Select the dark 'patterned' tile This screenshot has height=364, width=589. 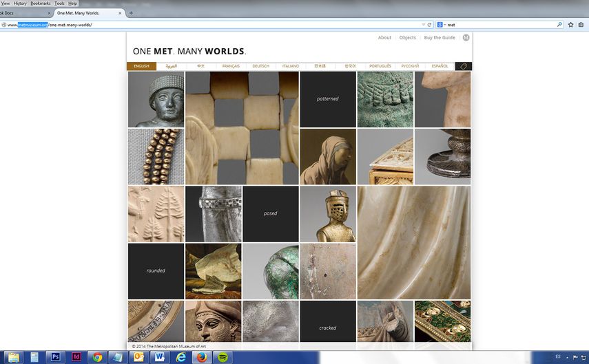[x=328, y=99]
